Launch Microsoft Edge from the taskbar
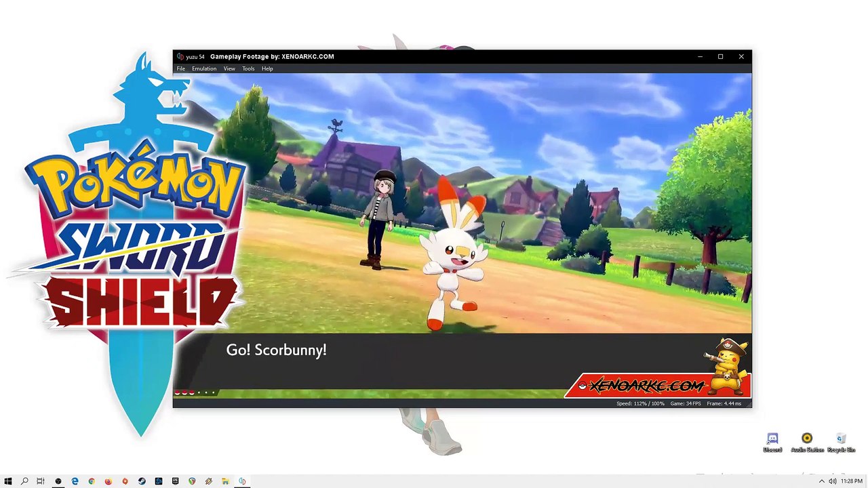868x488 pixels. (x=75, y=481)
